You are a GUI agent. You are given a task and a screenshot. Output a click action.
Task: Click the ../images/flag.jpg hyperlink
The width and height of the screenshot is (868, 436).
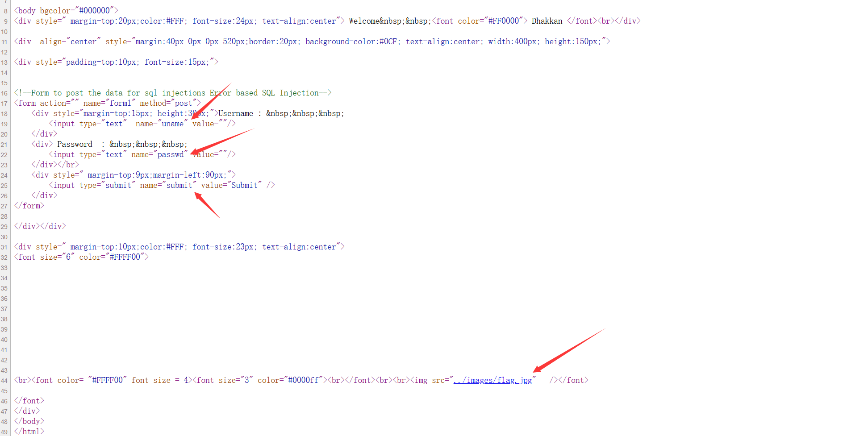[x=492, y=380]
